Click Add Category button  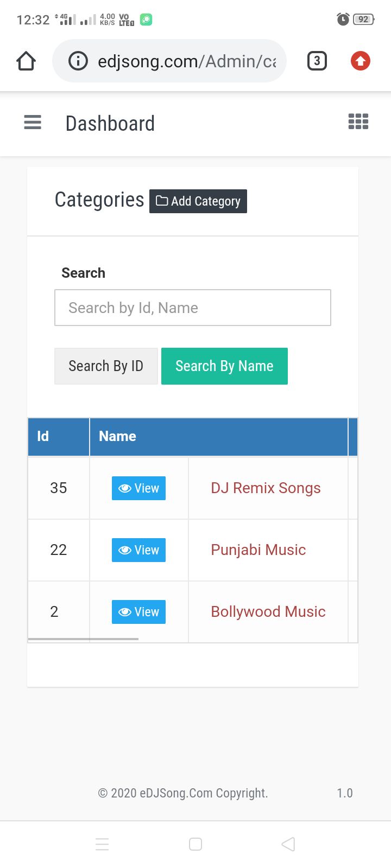coord(198,201)
